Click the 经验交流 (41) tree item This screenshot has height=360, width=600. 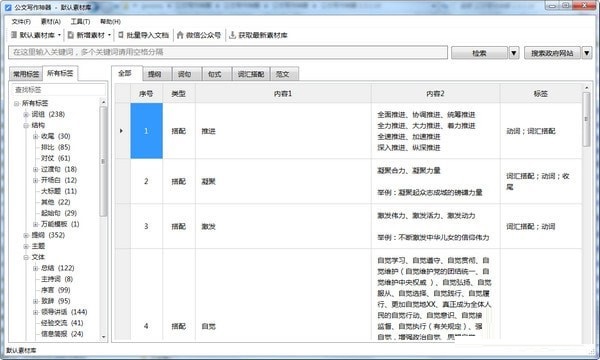62,323
